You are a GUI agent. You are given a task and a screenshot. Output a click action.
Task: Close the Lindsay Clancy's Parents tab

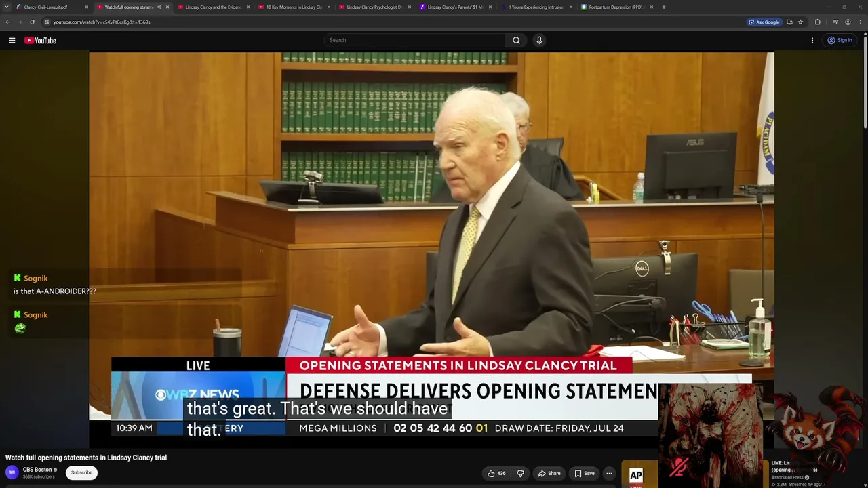coord(490,7)
